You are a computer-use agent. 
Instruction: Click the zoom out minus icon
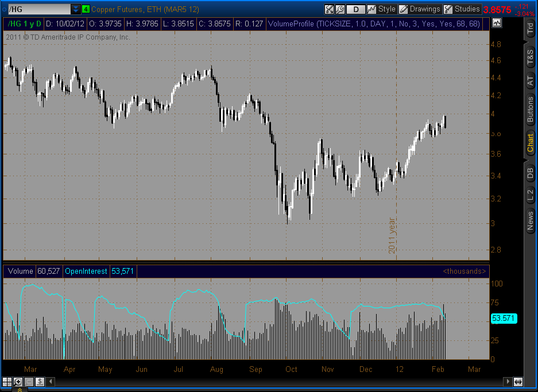click(28, 382)
